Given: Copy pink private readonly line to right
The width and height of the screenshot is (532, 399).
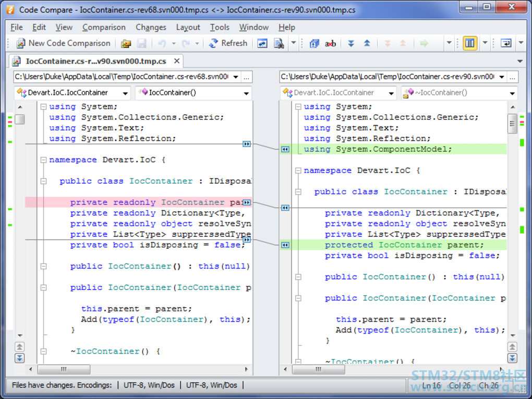Looking at the screenshot, I should tap(247, 202).
